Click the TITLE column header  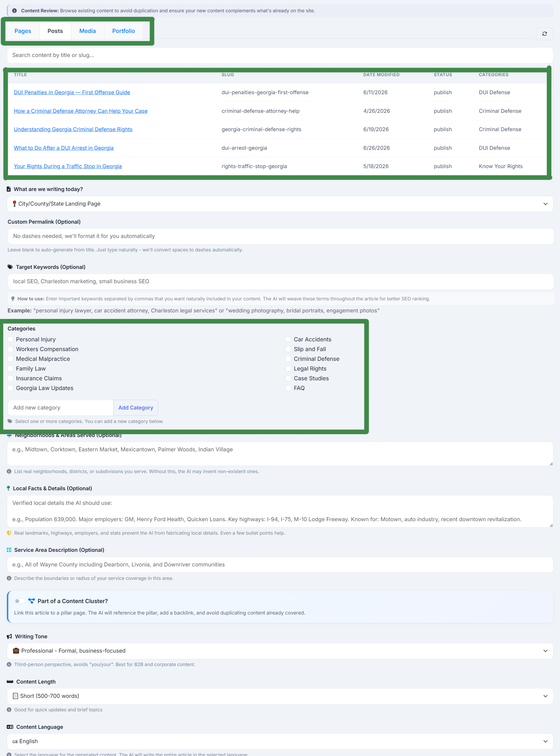click(20, 75)
